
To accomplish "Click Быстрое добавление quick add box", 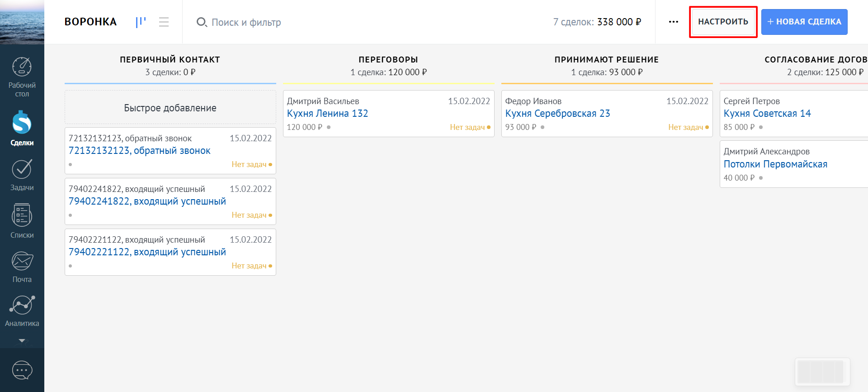I will pyautogui.click(x=170, y=108).
